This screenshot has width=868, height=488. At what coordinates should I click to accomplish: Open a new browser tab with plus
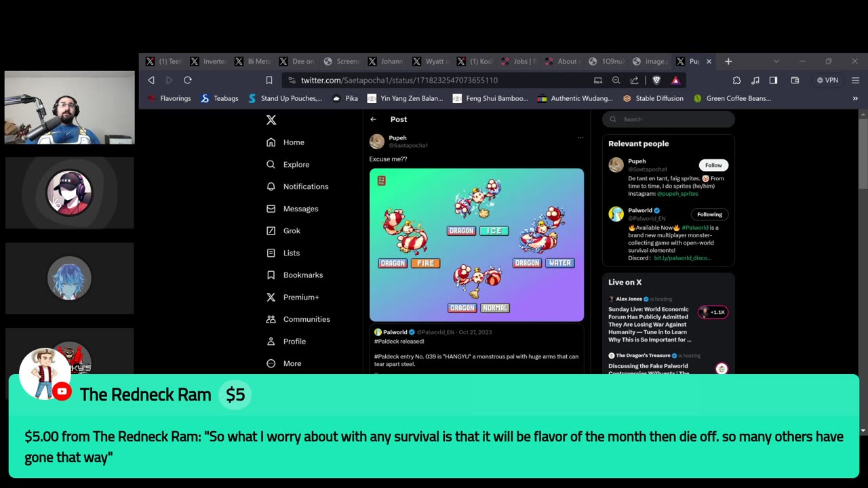[x=728, y=61]
